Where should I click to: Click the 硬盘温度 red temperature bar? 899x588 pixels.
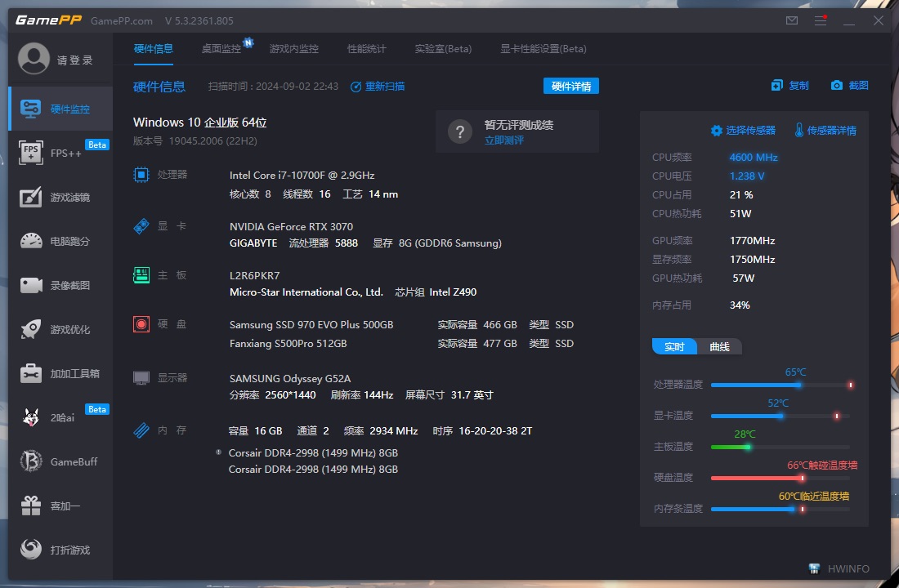point(780,478)
